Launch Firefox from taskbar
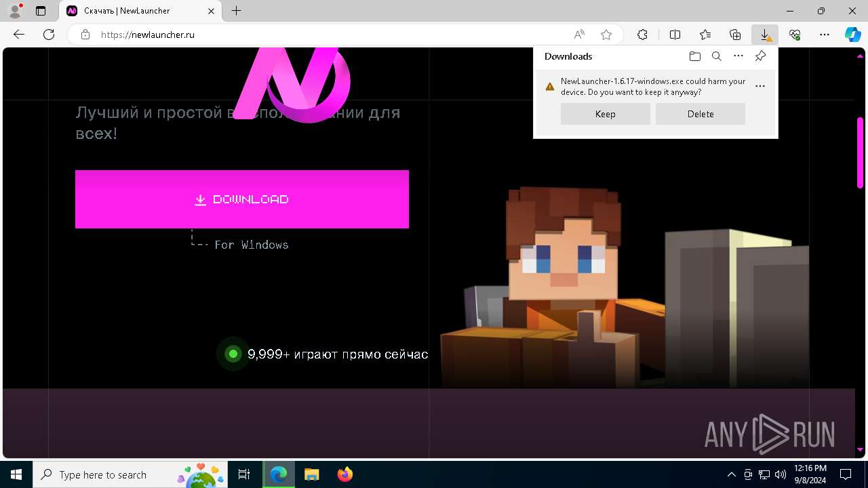This screenshot has height=488, width=868. click(344, 474)
